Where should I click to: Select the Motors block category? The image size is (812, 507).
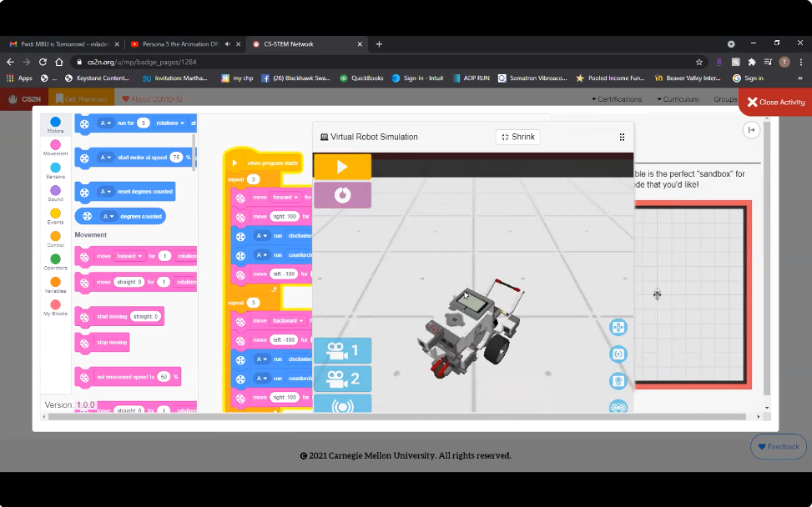[x=55, y=125]
